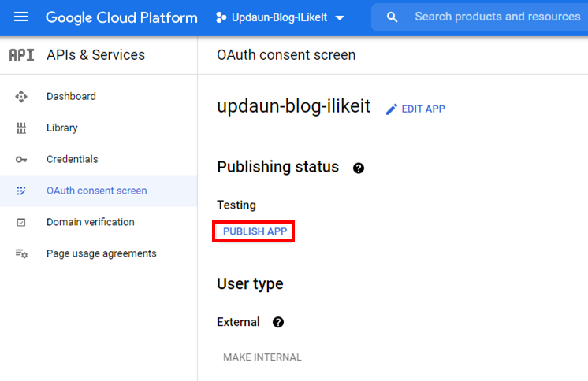Click the PUBLISH APP button
The height and width of the screenshot is (381, 588).
[x=255, y=231]
